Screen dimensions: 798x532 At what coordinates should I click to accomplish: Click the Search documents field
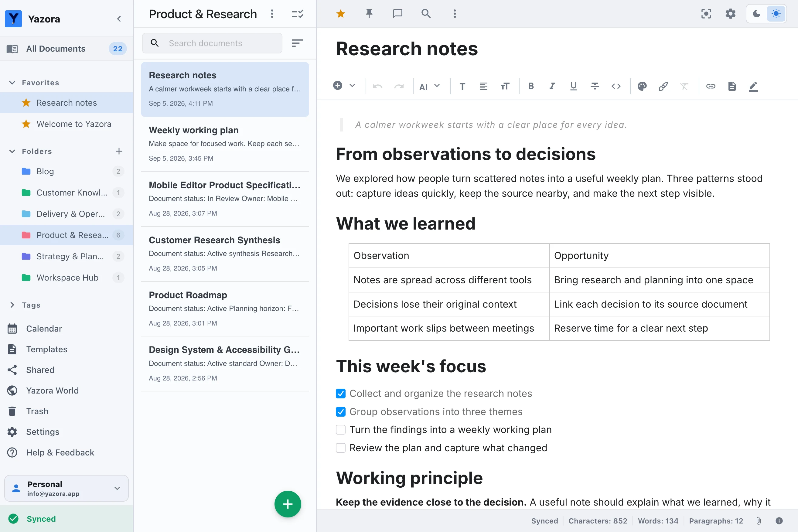click(x=212, y=43)
